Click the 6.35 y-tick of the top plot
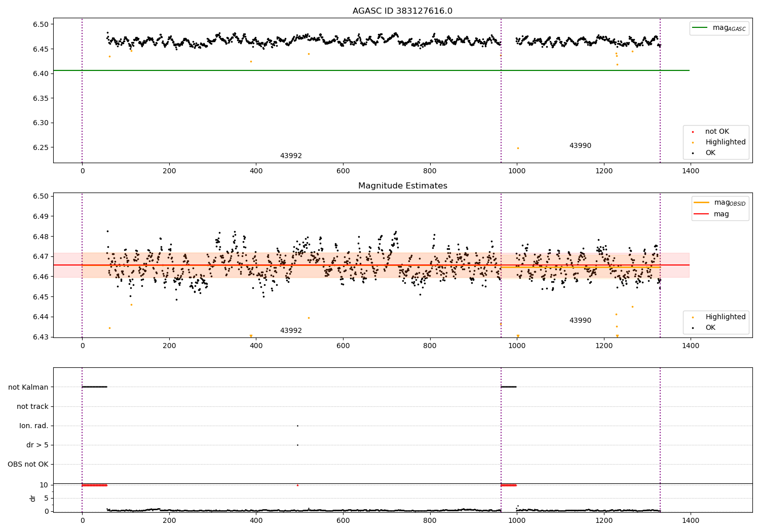 coord(41,98)
